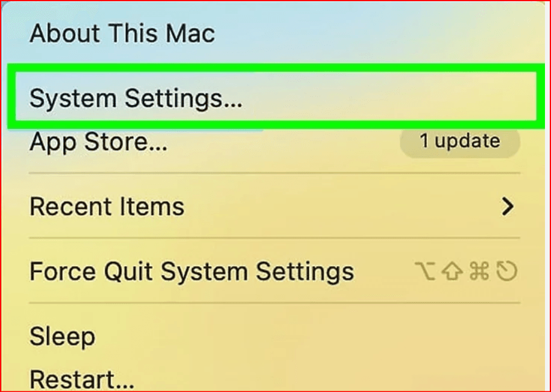Open About This Mac

122,34
